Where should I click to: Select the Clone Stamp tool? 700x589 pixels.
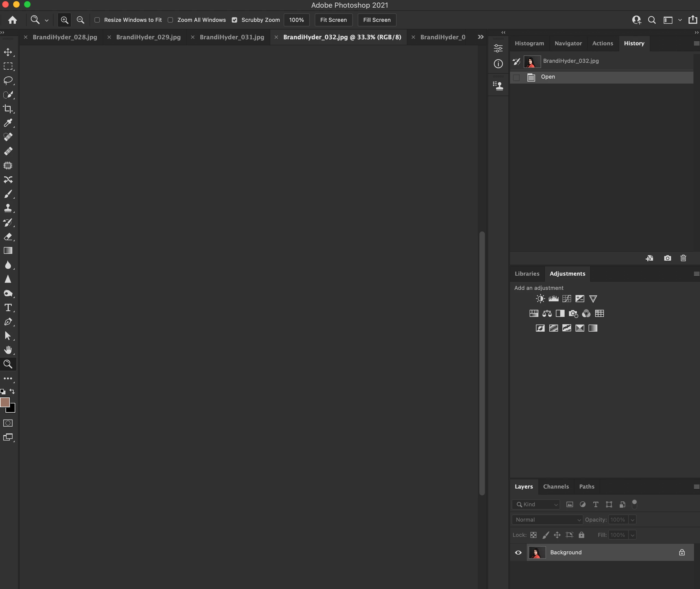(x=8, y=208)
